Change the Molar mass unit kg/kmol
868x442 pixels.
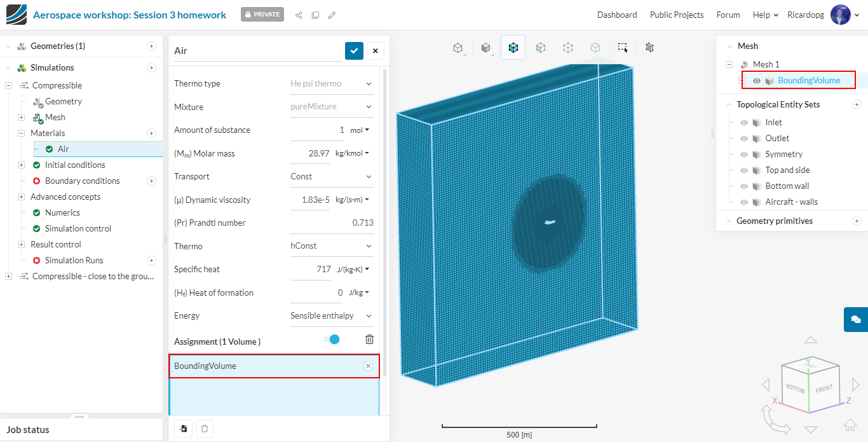tap(352, 153)
